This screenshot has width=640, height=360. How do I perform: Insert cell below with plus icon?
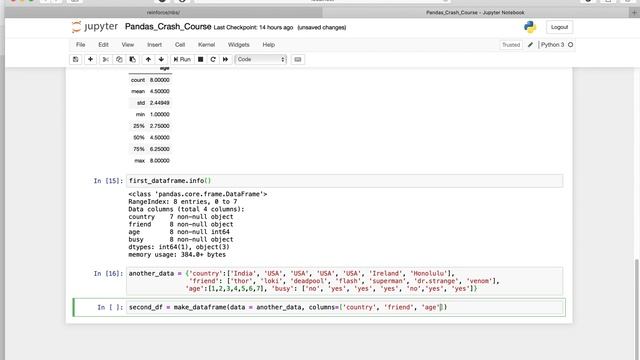(90, 59)
